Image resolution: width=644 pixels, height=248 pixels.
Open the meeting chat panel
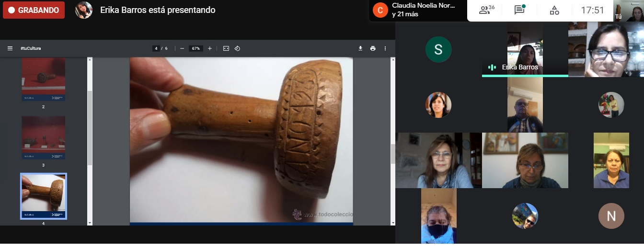point(519,10)
